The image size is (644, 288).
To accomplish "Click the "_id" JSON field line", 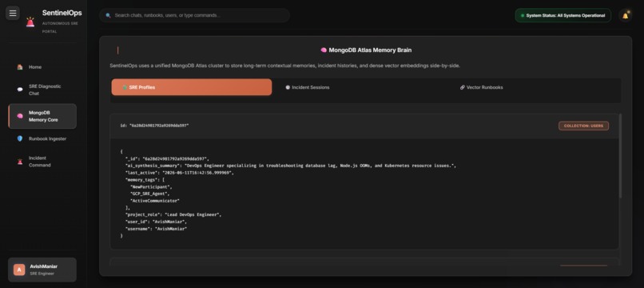I will click(167, 159).
